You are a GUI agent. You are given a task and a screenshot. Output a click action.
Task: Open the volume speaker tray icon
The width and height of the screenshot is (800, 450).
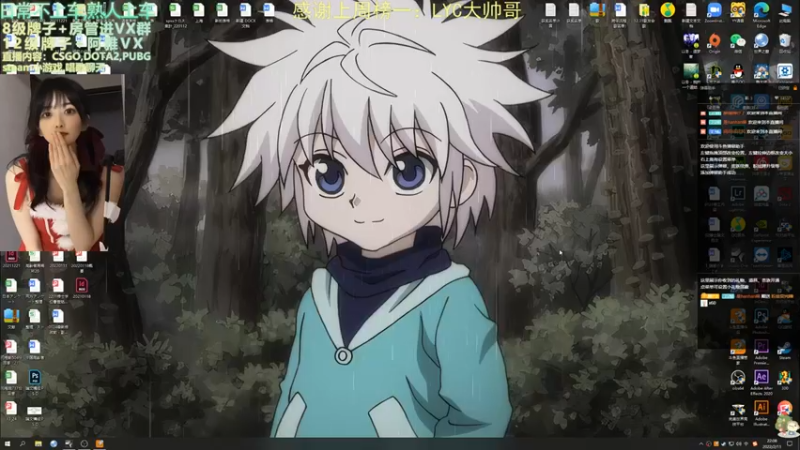pyautogui.click(x=739, y=444)
